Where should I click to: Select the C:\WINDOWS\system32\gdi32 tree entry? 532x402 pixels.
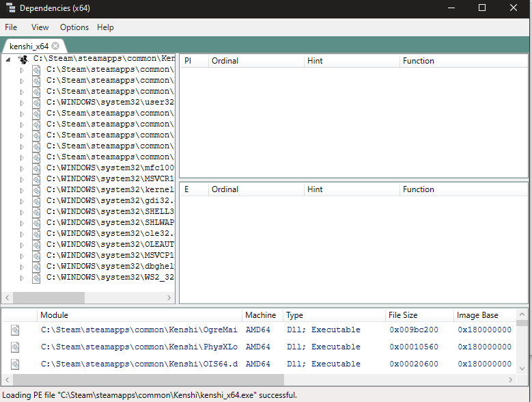(110, 201)
